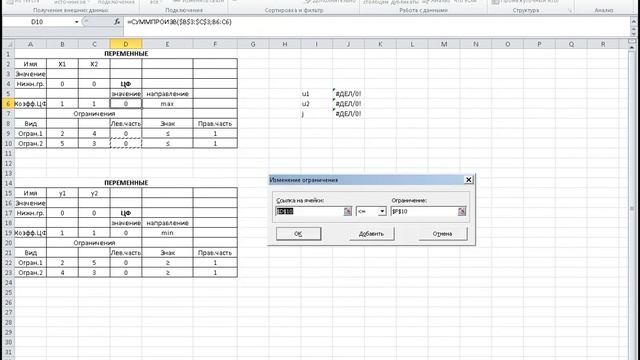This screenshot has height=360, width=640.
Task: Close the Изменение ограничения dialog
Action: pos(469,180)
